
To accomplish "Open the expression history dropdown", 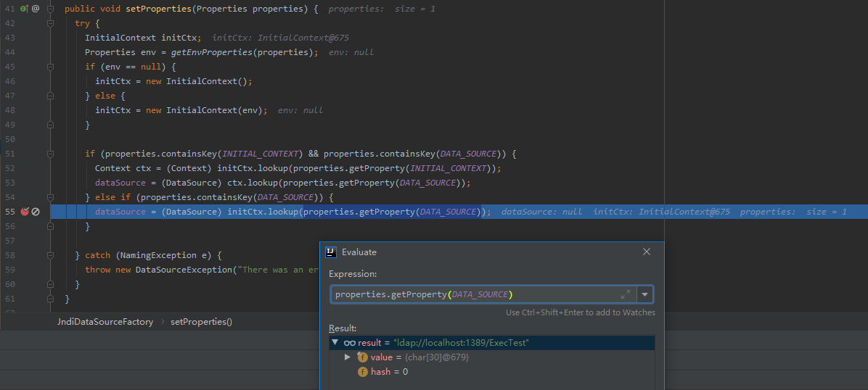I will (x=645, y=294).
